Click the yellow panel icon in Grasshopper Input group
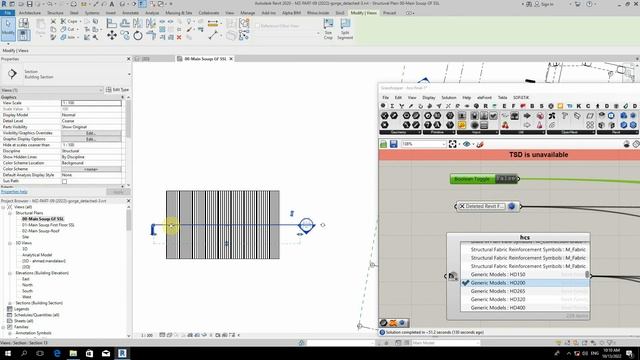The width and height of the screenshot is (640, 360). [x=462, y=125]
